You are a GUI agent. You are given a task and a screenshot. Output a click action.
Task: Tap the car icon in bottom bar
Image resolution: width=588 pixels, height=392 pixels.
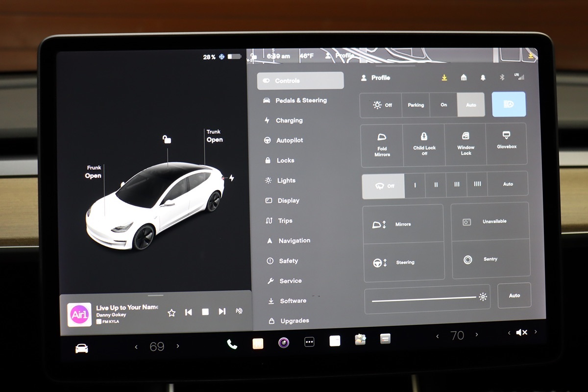point(81,348)
